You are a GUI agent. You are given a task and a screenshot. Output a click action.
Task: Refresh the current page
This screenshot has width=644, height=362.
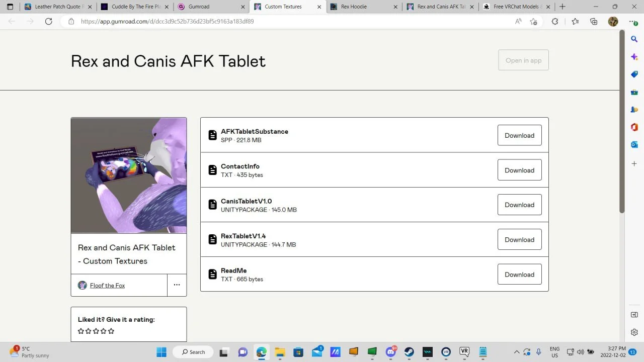click(48, 22)
